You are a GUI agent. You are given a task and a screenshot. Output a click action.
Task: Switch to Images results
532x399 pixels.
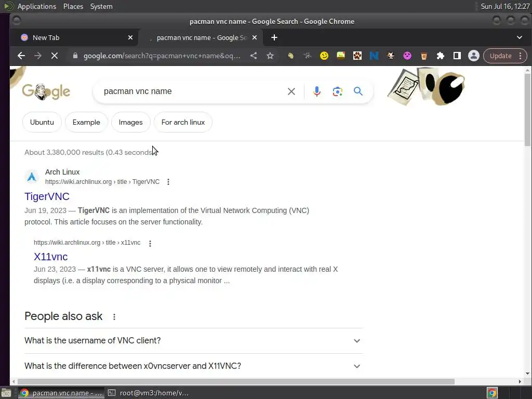point(130,122)
